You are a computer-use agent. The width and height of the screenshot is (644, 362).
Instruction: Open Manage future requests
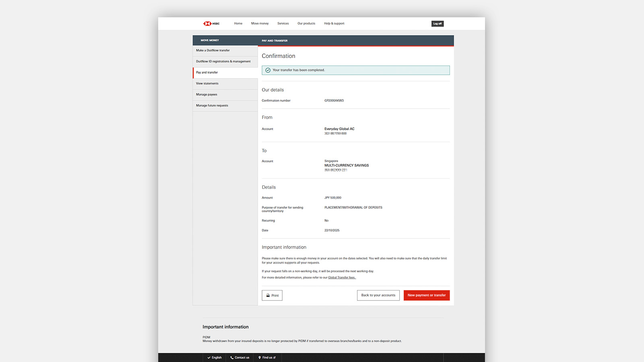click(212, 106)
